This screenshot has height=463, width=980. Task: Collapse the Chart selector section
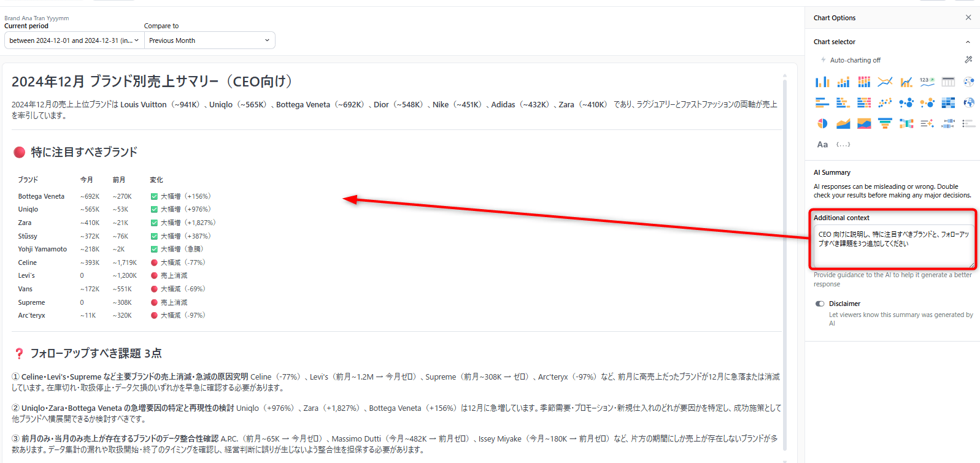click(x=968, y=42)
